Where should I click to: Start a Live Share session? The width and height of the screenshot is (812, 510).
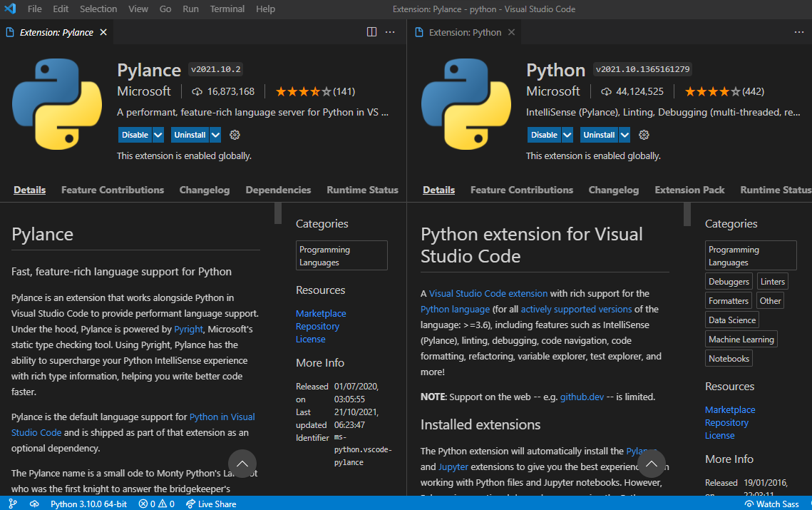(210, 504)
